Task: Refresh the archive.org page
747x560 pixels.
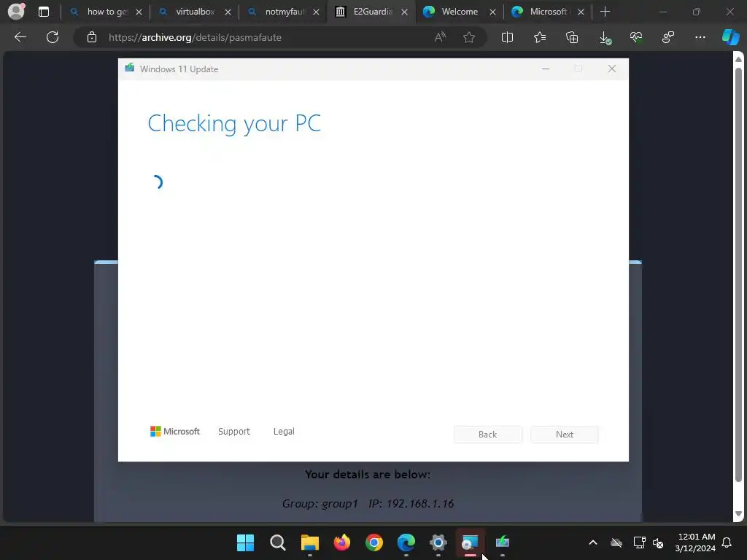Action: (x=53, y=37)
